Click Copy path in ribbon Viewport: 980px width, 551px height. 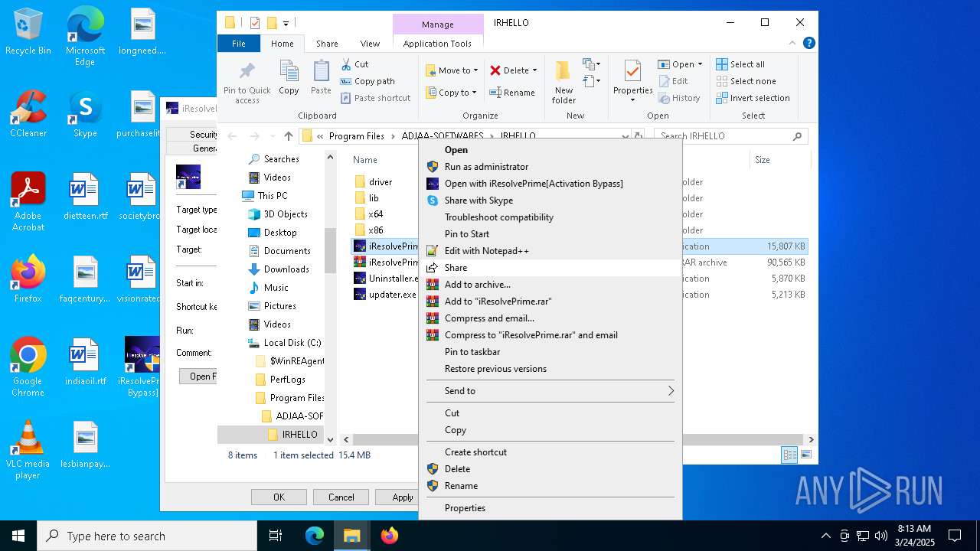[x=367, y=81]
